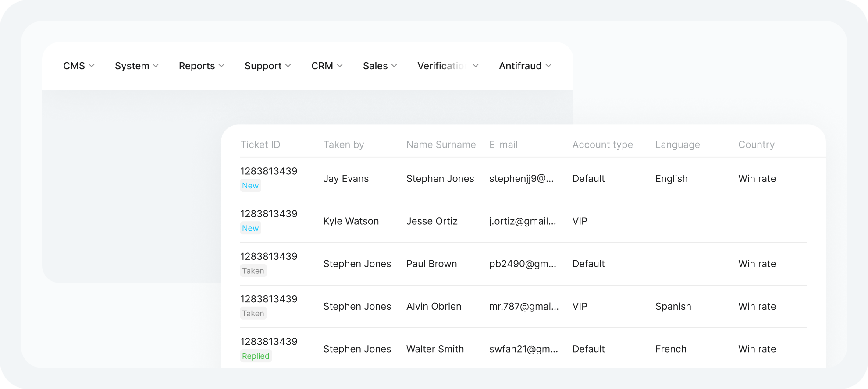Open the Support menu
Viewport: 868px width, 389px height.
[268, 66]
